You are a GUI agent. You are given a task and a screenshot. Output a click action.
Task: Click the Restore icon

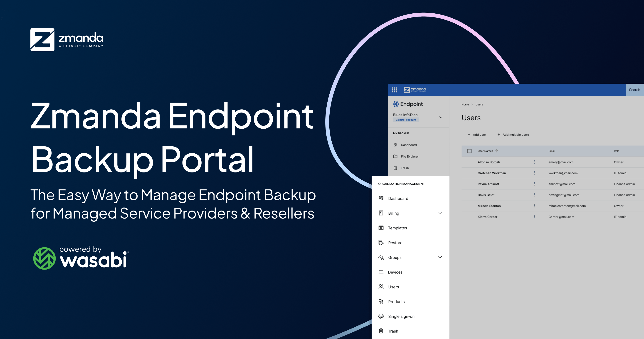click(381, 243)
